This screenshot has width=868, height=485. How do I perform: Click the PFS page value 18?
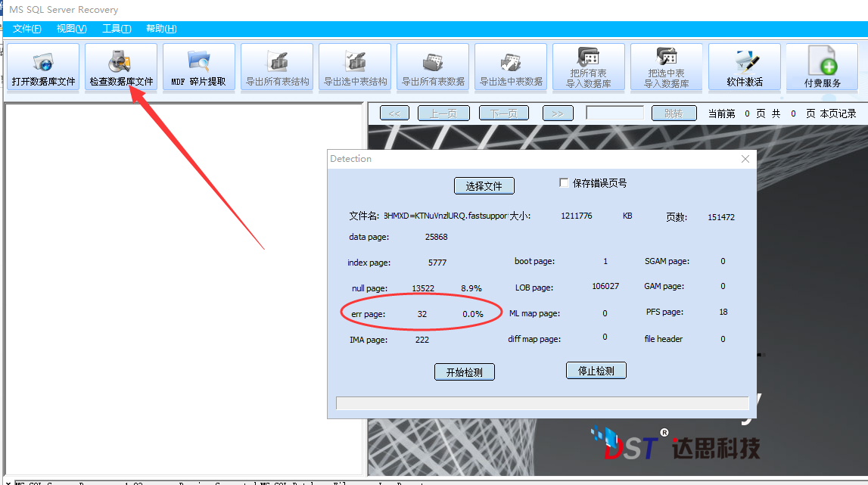pyautogui.click(x=723, y=312)
